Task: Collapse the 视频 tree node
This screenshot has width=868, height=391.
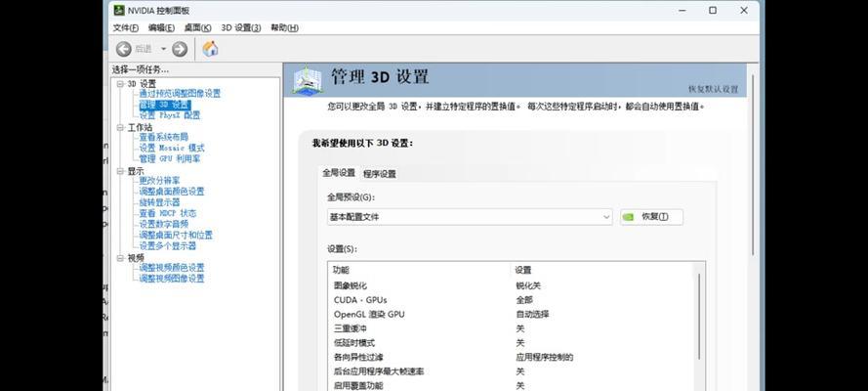Action: [120, 258]
